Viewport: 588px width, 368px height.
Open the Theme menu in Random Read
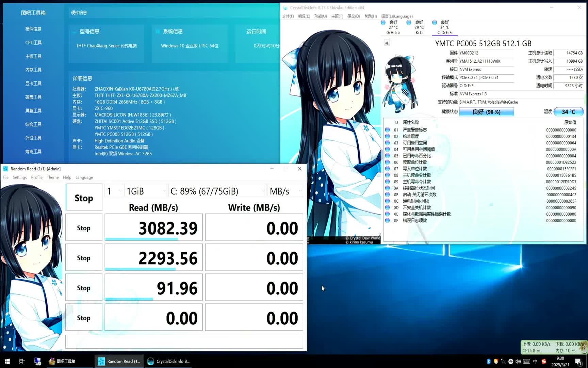click(x=52, y=177)
